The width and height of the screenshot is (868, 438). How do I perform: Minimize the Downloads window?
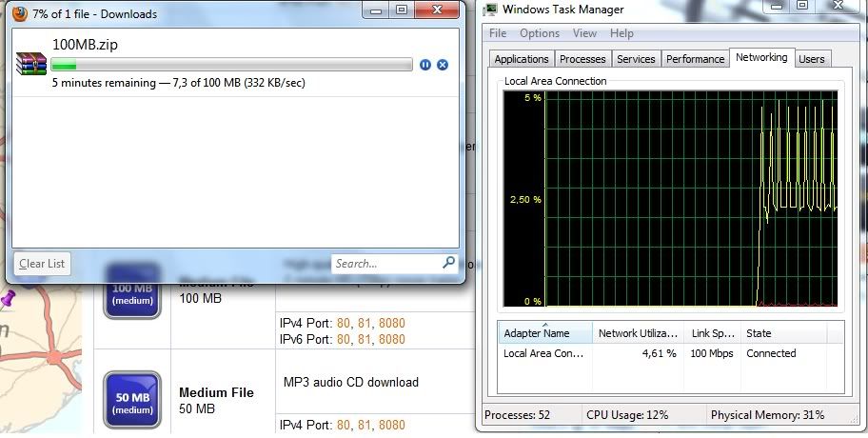pos(376,10)
